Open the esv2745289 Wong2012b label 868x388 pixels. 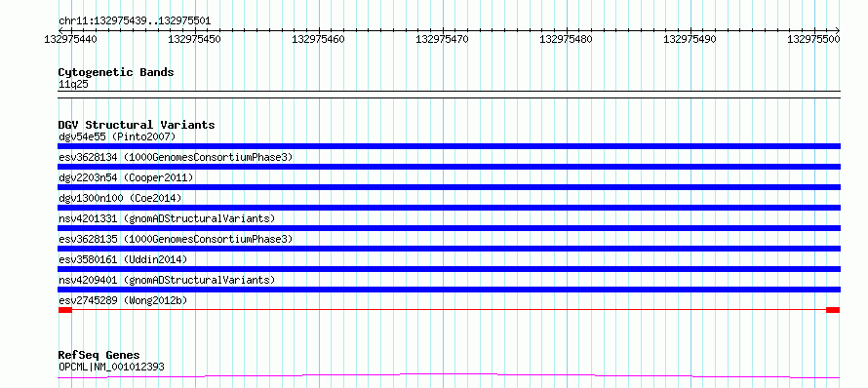coord(123,300)
